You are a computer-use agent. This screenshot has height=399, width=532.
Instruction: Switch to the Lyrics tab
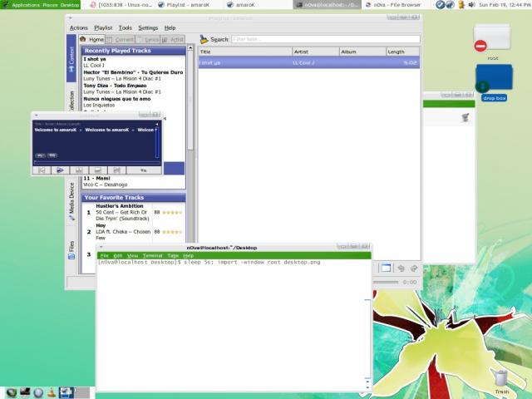[148, 40]
